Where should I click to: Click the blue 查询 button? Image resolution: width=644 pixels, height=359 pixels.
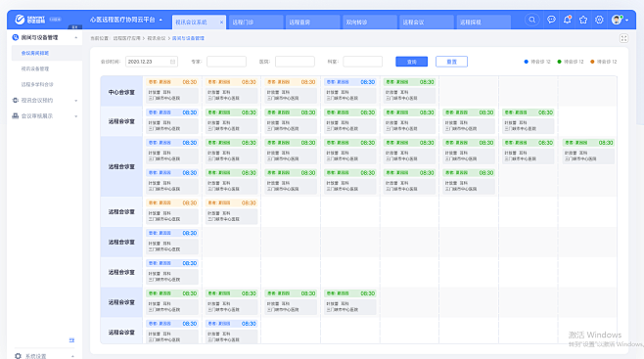tap(411, 62)
